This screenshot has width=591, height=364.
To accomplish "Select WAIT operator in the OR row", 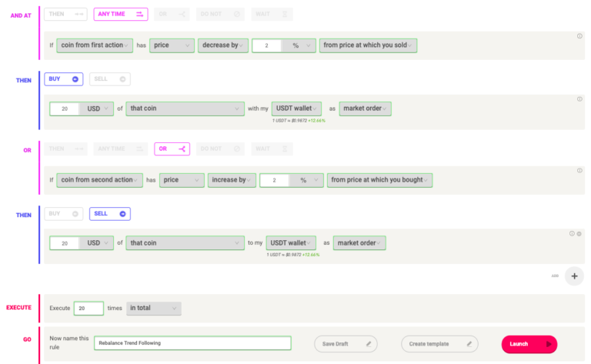I will click(x=272, y=149).
